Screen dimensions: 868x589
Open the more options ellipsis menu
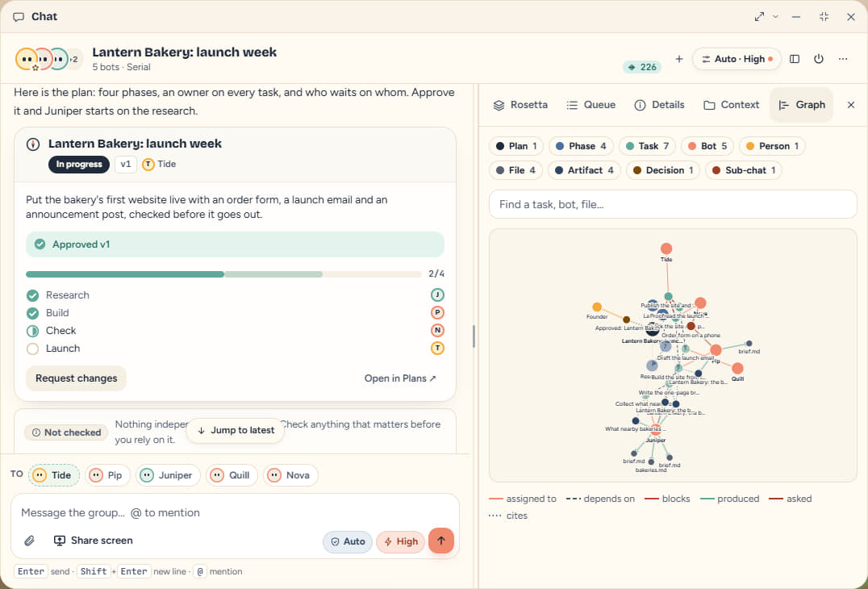point(842,59)
